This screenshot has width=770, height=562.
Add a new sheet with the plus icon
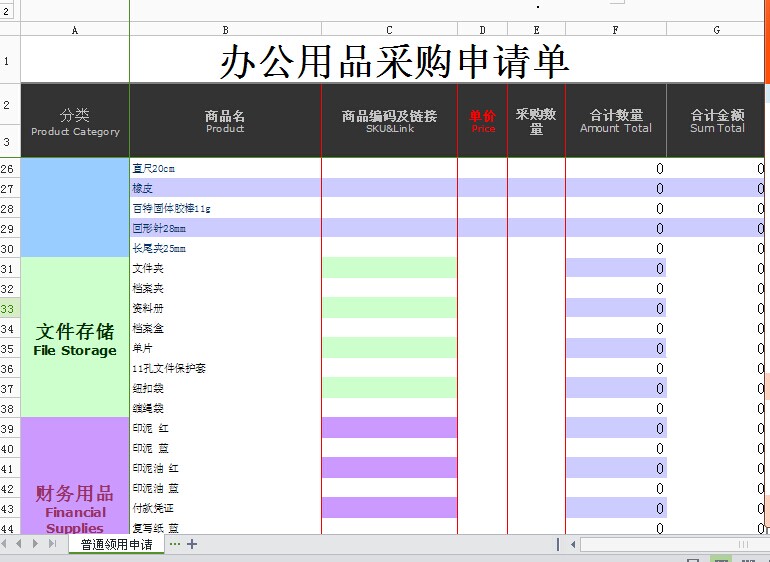coord(192,544)
